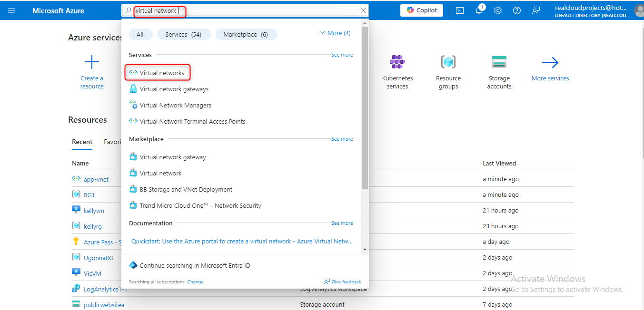Open RG1 resource group
The height and width of the screenshot is (310, 644).
[x=89, y=195]
